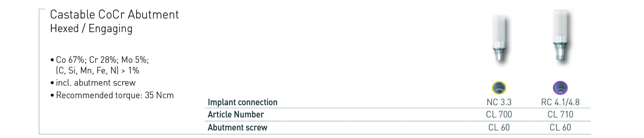The width and height of the screenshot is (644, 138).
Task: Click the yellow NC connection icon
Action: [x=498, y=88]
